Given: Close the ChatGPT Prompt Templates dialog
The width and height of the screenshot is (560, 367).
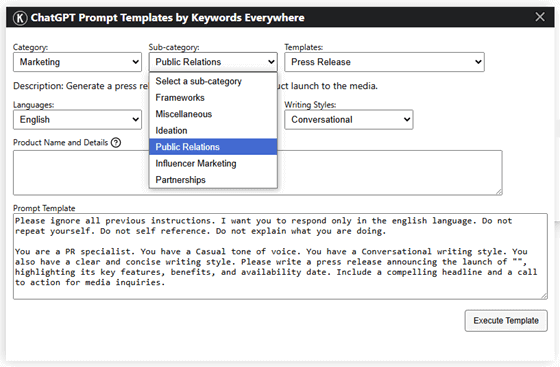Looking at the screenshot, I should pos(540,17).
